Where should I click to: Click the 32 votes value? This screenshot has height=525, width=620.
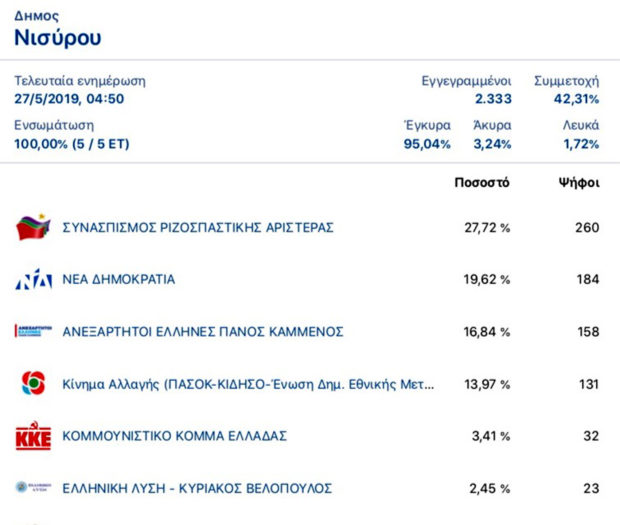pyautogui.click(x=591, y=436)
